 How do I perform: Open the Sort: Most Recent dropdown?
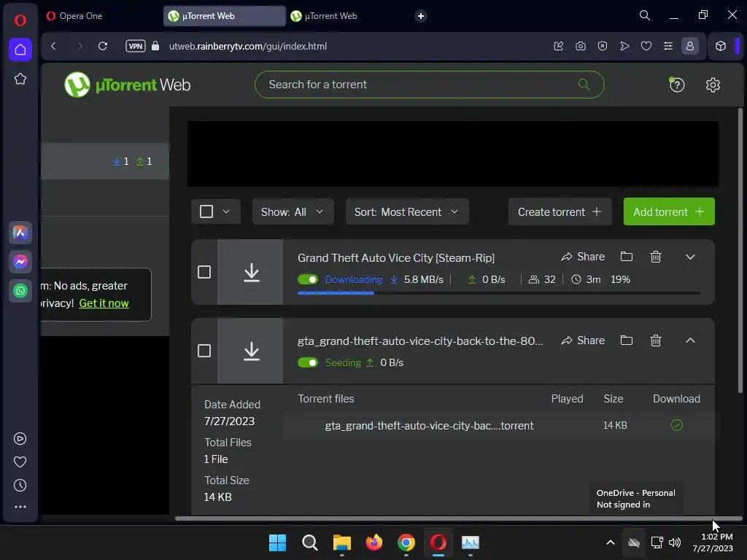[x=407, y=212]
